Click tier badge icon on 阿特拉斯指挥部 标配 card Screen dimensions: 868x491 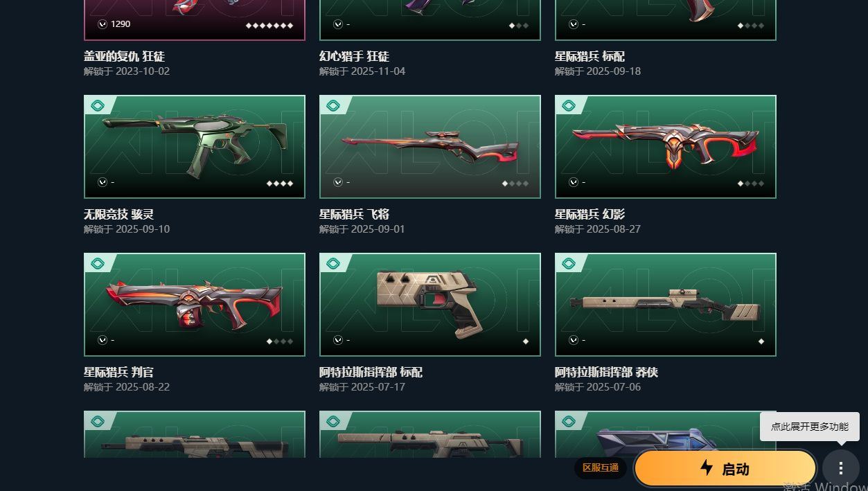tap(333, 263)
